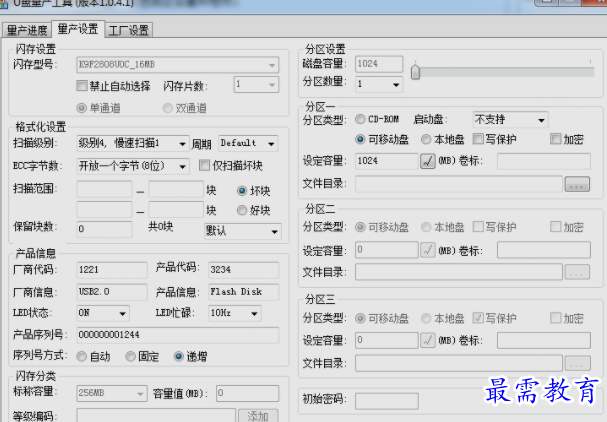Click the 好块 scan range end field
This screenshot has height=422, width=607.
(x=176, y=209)
